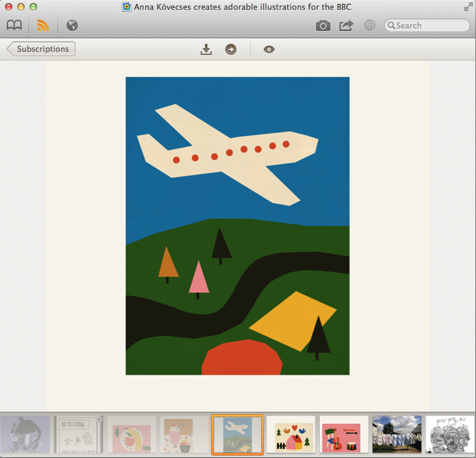Viewport: 476px width, 458px height.
Task: Select the milkshake and cupcake thumbnail
Action: coord(184,435)
